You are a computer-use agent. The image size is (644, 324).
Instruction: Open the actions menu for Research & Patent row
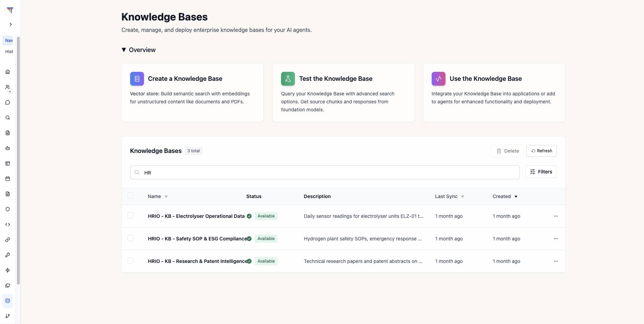556,261
